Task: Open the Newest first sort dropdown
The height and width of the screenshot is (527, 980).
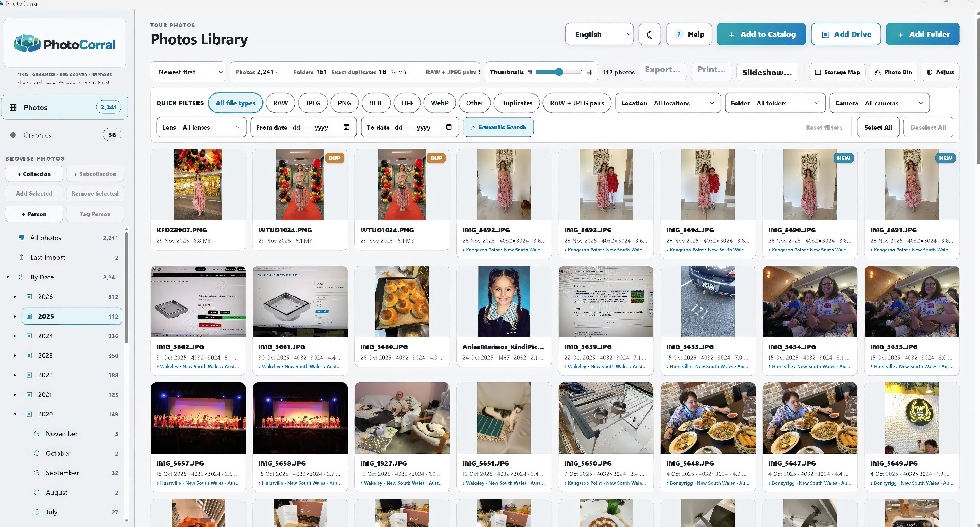Action: [x=188, y=72]
